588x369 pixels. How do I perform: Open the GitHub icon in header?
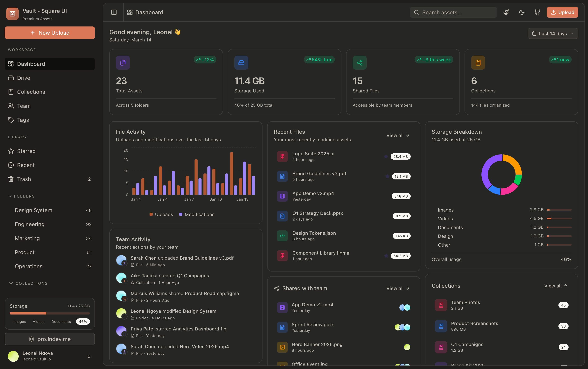tap(537, 12)
